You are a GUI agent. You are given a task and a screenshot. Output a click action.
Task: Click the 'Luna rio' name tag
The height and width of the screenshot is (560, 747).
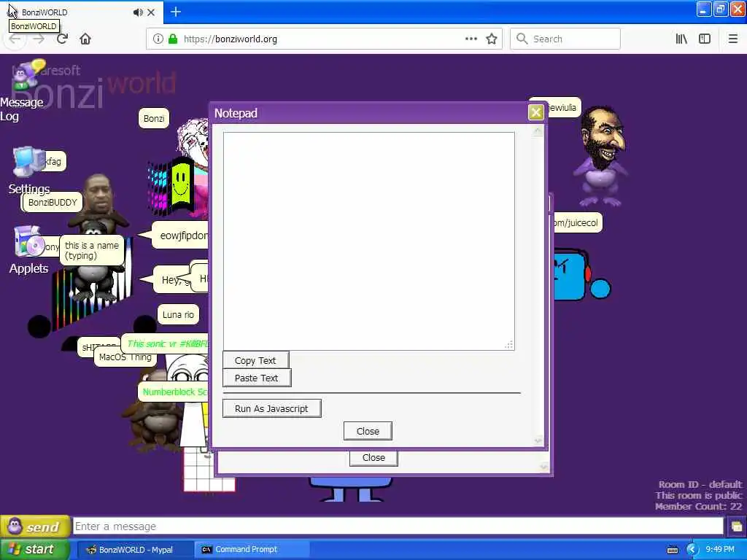[x=178, y=315]
